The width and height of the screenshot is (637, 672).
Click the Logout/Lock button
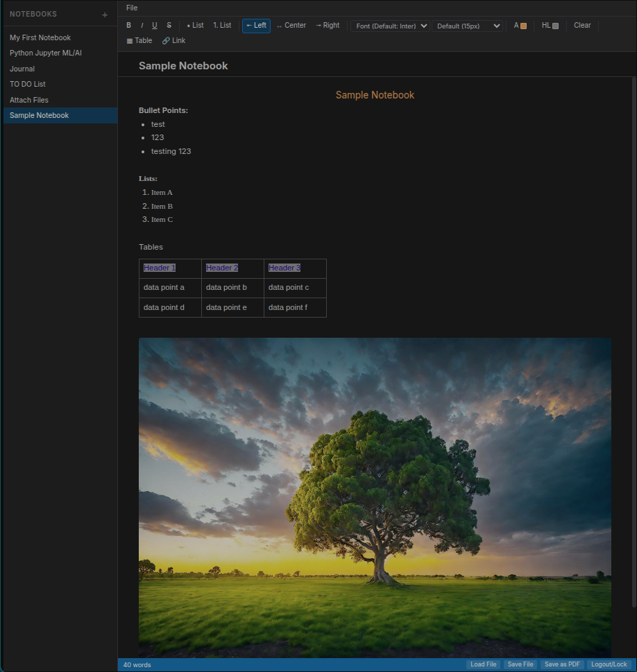tap(609, 664)
